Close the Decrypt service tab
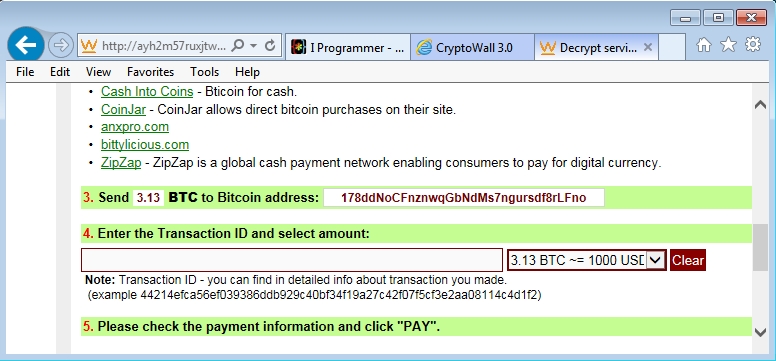Screen dimensions: 776x361 click(x=648, y=48)
